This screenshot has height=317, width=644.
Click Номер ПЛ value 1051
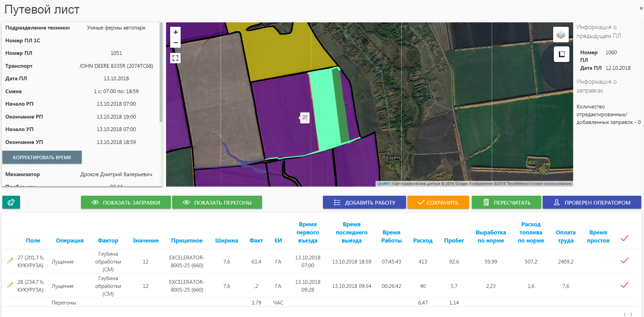click(116, 53)
